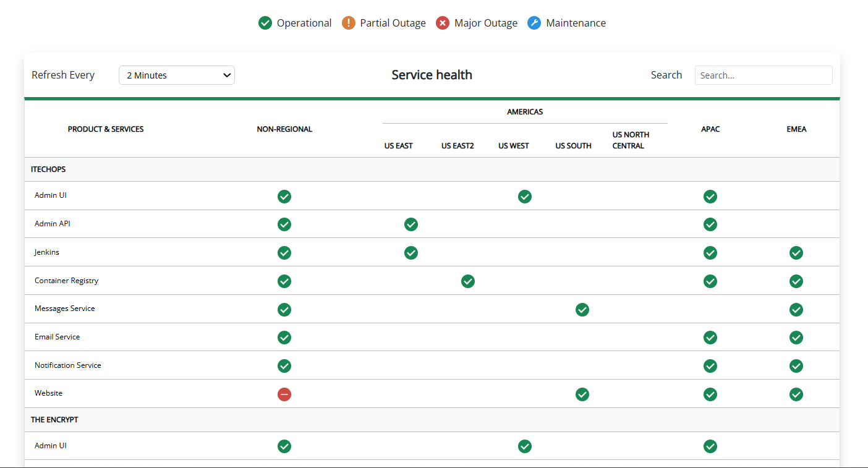Open the Refresh Every interval dropdown
This screenshot has width=868, height=468.
(176, 75)
